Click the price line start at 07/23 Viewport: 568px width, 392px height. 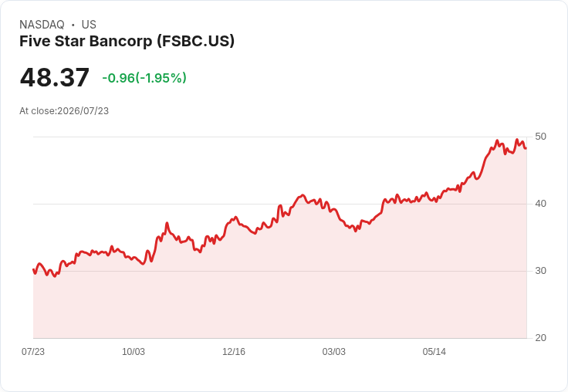[34, 269]
